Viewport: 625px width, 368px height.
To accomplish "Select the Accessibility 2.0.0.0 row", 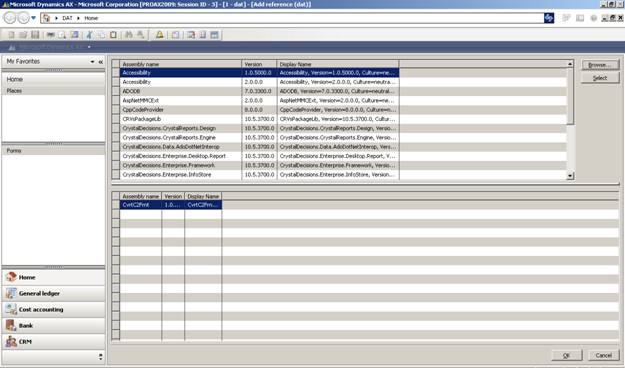I will coord(259,82).
